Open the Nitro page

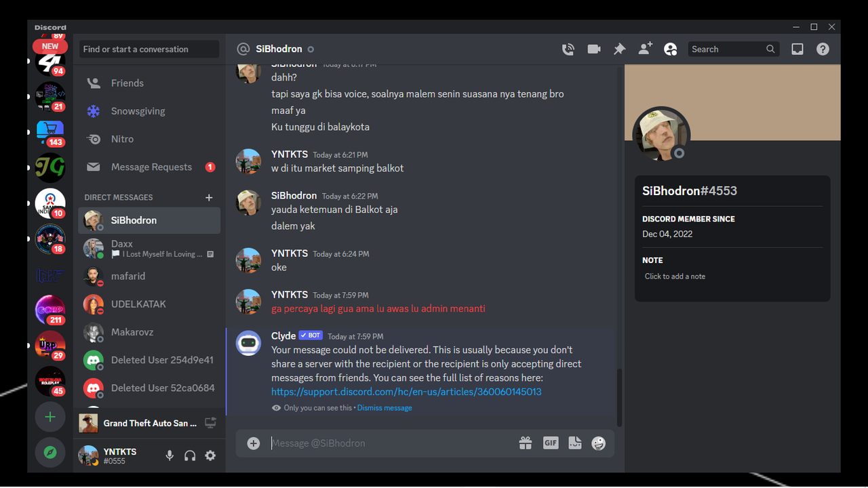(x=149, y=139)
